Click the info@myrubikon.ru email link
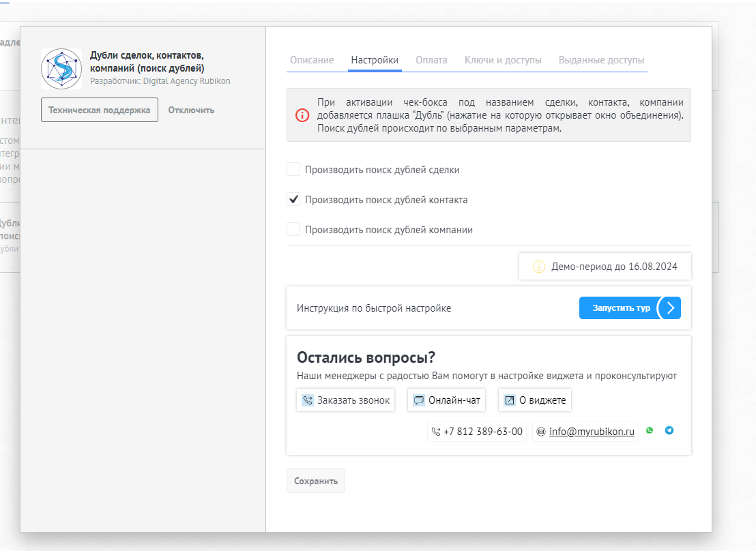 click(x=592, y=432)
